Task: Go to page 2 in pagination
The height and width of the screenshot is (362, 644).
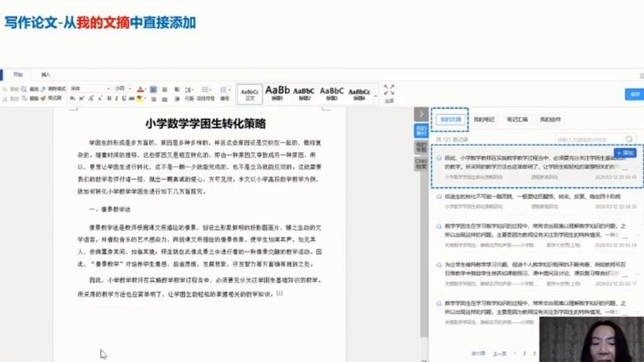Action: point(524,353)
